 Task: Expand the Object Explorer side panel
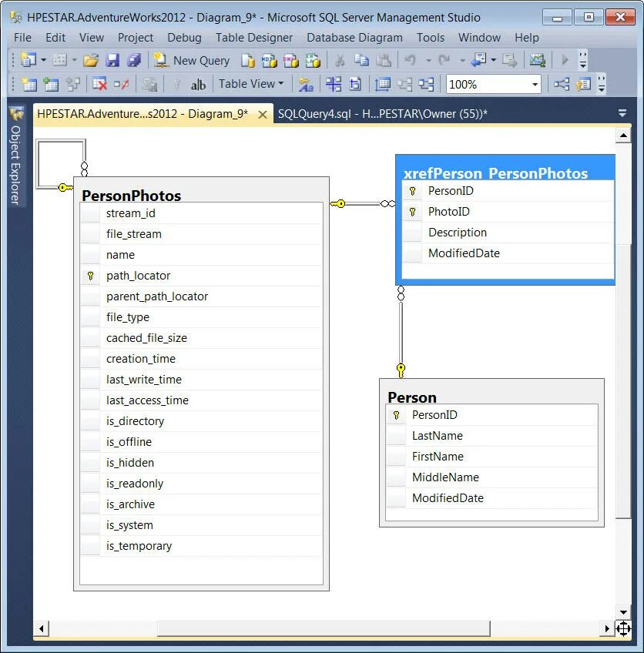(x=16, y=157)
